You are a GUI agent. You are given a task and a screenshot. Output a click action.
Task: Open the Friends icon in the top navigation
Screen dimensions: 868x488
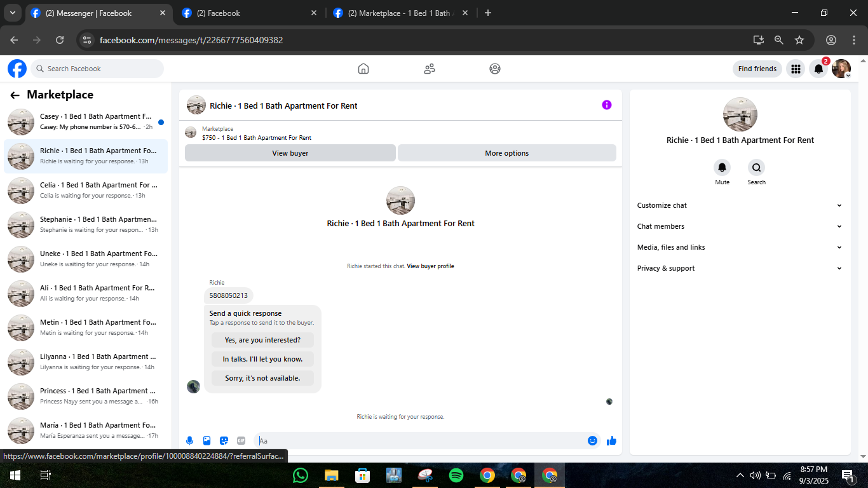[x=430, y=69]
